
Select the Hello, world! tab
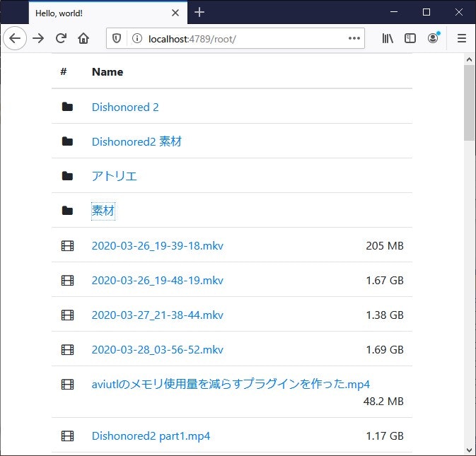point(108,13)
